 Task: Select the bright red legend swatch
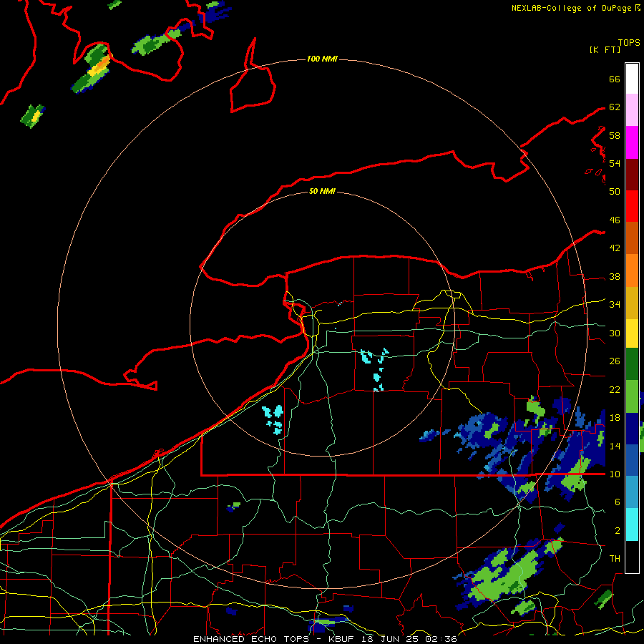pyautogui.click(x=632, y=206)
